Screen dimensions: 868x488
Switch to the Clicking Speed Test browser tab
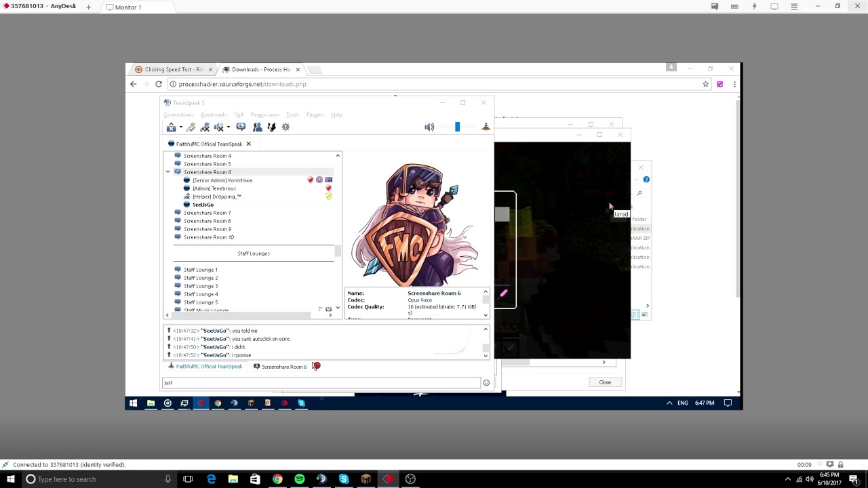174,69
